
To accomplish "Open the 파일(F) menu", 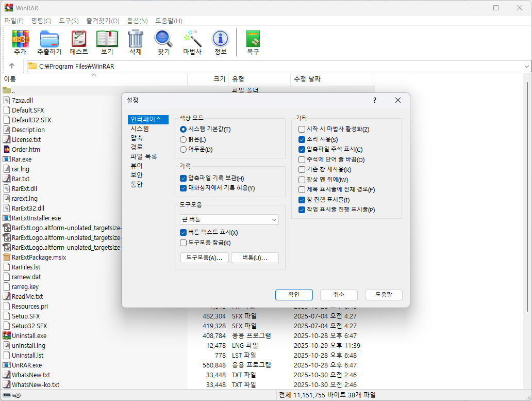I will 14,21.
